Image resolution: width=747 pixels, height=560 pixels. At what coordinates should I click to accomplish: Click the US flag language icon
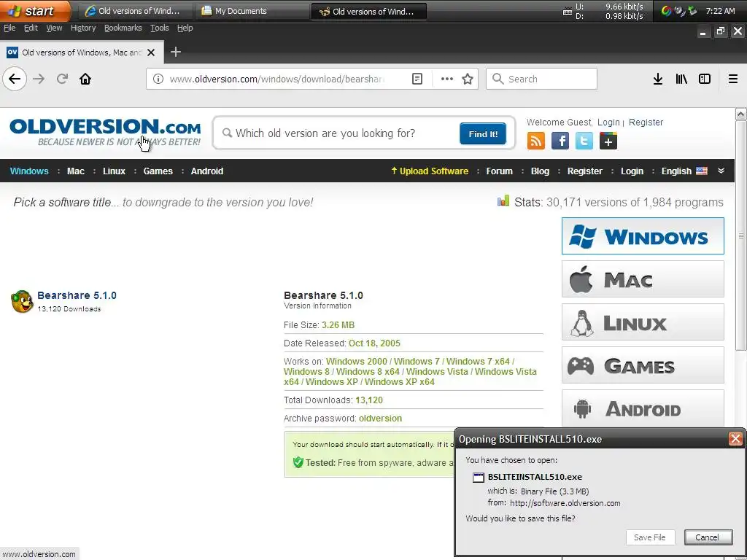point(701,171)
